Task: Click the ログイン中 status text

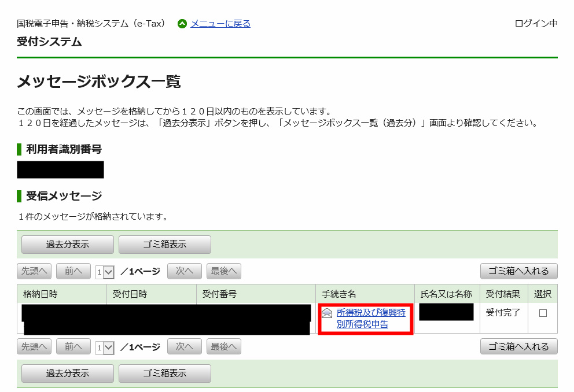Action: (x=536, y=24)
